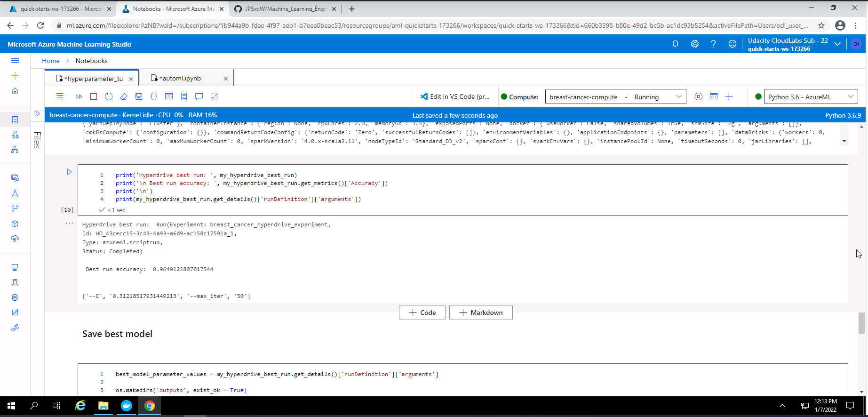868x417 pixels.
Task: Open Datasets icon in left sidebar
Action: (15, 178)
